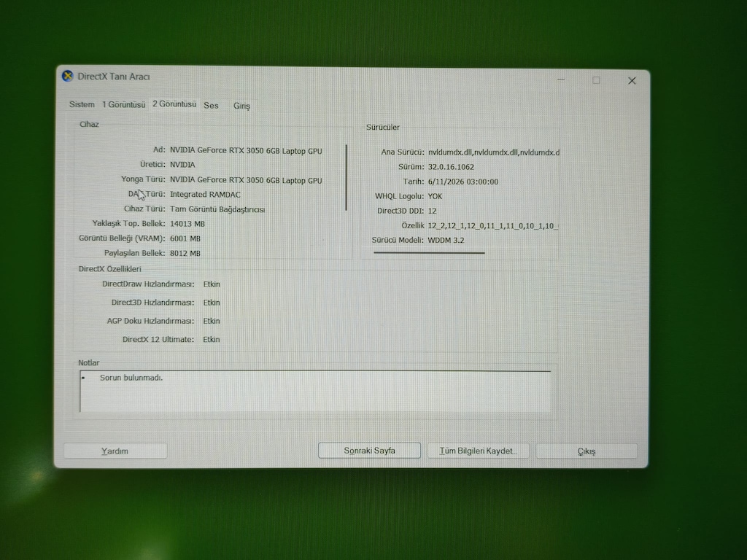
Task: Click the Direct3D DDI value 12
Action: [432, 211]
